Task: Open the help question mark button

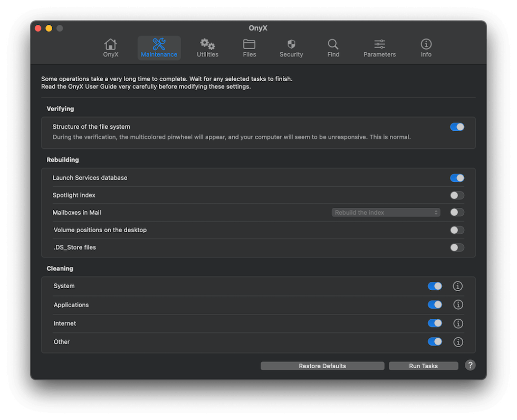Action: tap(470, 365)
